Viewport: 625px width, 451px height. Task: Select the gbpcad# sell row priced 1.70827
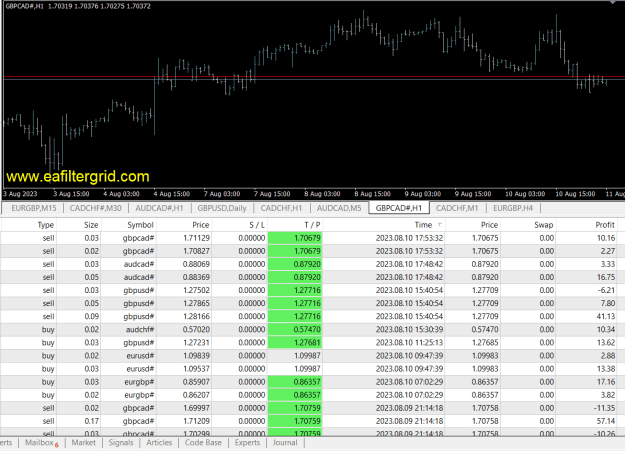tap(309, 251)
